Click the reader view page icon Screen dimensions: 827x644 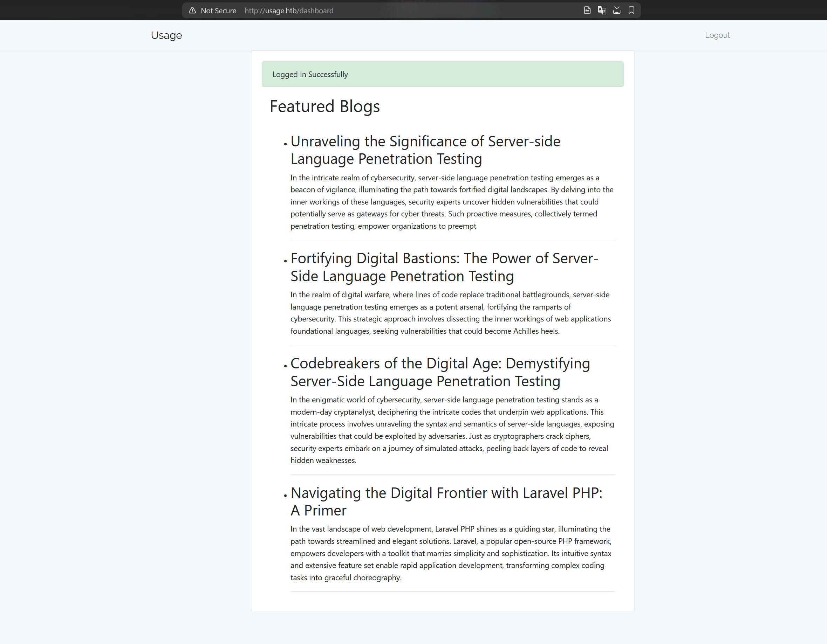tap(587, 10)
